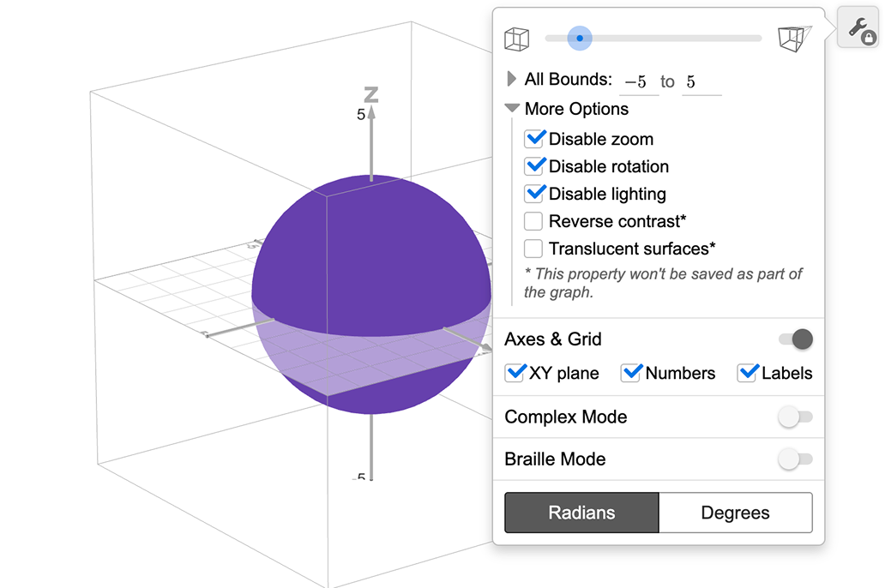885x588 pixels.
Task: Enable Reverse contrast
Action: (533, 221)
